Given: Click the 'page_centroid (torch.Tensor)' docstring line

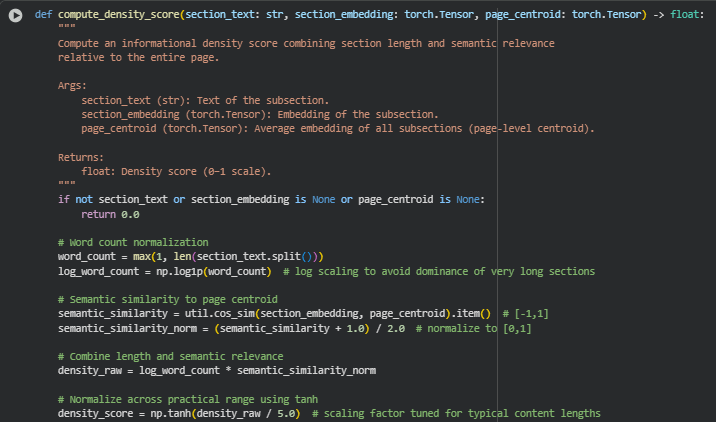Looking at the screenshot, I should (x=337, y=129).
